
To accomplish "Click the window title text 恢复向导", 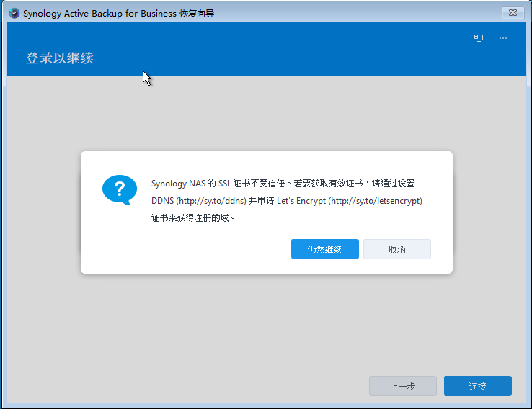I will pyautogui.click(x=197, y=14).
